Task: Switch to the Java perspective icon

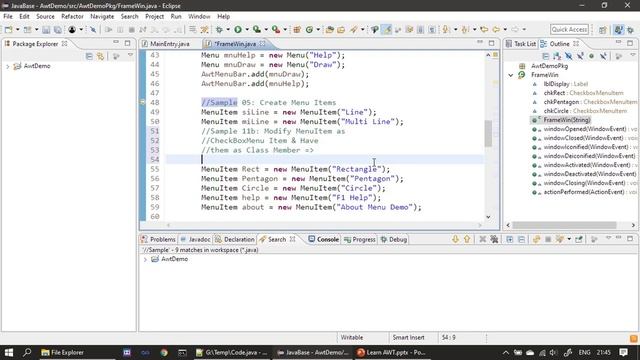Action: (x=619, y=29)
